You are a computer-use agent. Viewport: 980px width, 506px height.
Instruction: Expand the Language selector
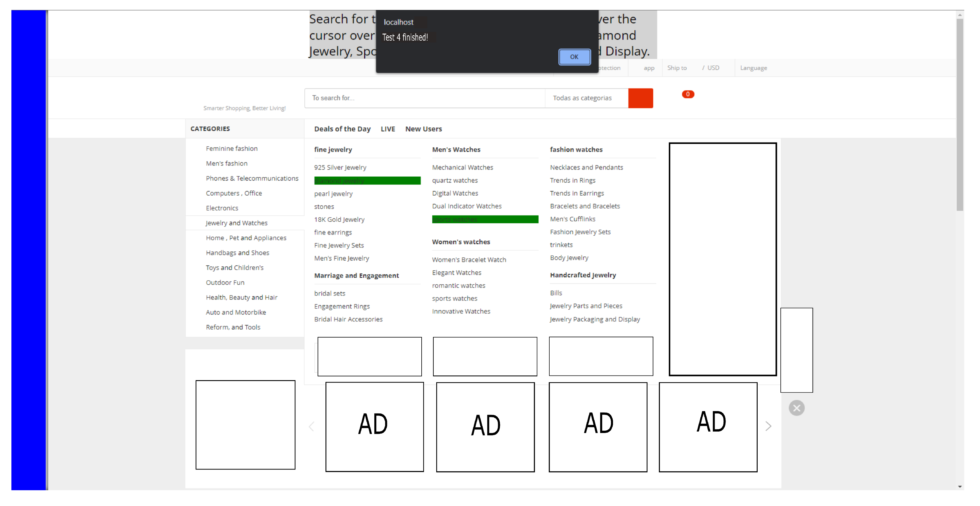point(753,68)
